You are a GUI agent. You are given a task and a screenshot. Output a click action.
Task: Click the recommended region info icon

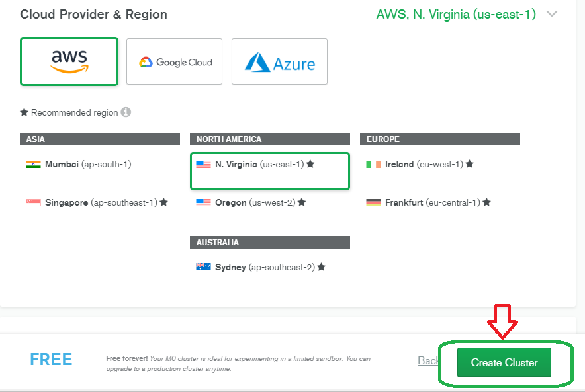(x=126, y=112)
